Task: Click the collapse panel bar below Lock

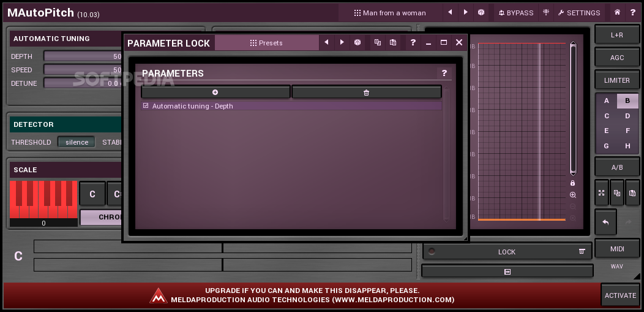Action: [507, 272]
